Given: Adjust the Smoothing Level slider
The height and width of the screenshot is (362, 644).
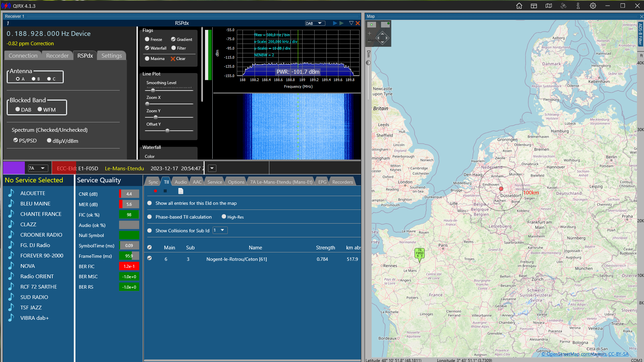Looking at the screenshot, I should pyautogui.click(x=153, y=90).
